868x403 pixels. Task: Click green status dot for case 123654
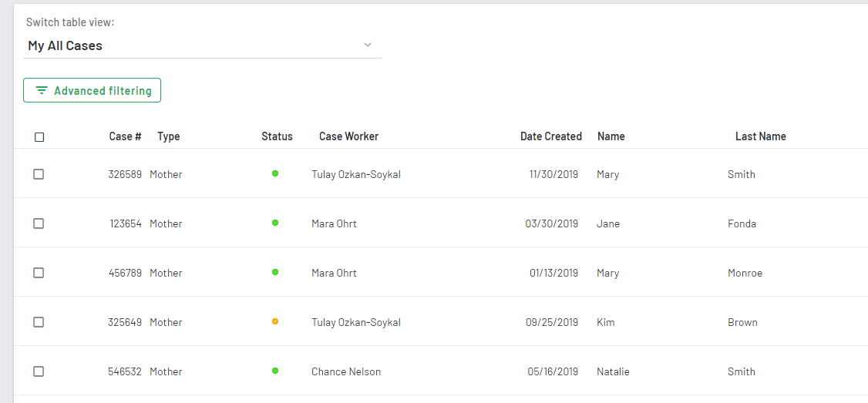click(275, 223)
